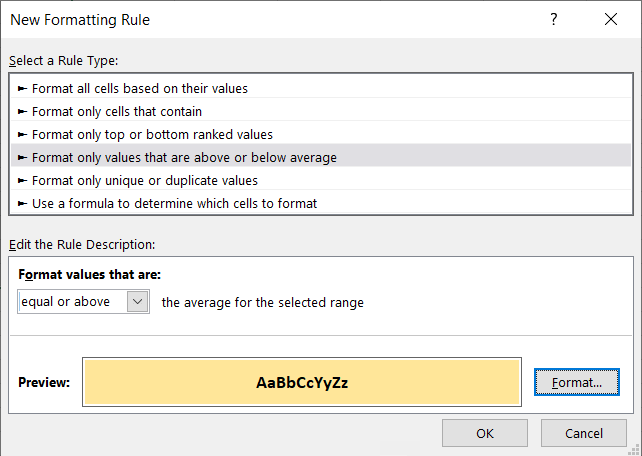Click arrow bullet beside 'Use a formula'
This screenshot has width=642, height=456.
click(23, 203)
